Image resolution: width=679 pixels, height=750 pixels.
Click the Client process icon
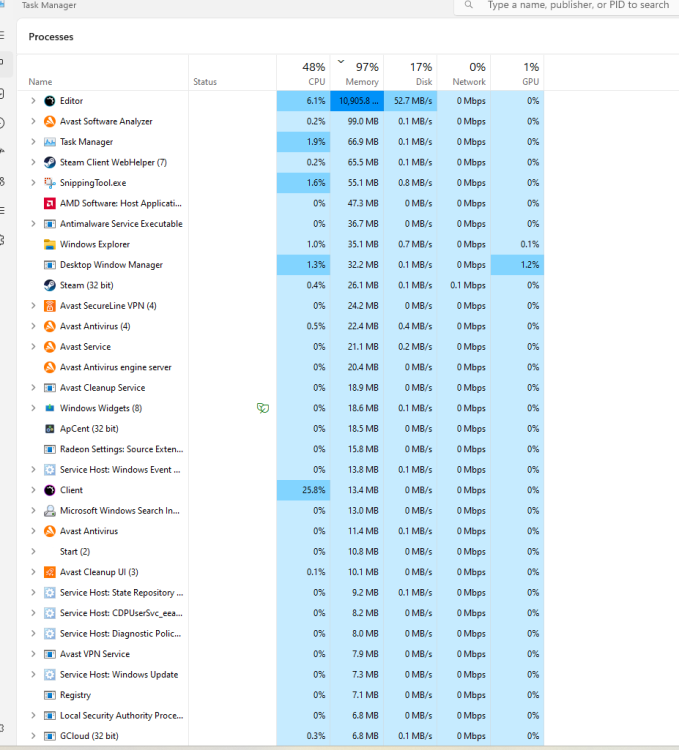(x=50, y=490)
